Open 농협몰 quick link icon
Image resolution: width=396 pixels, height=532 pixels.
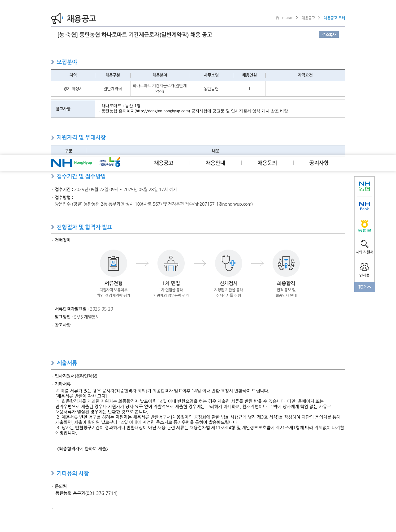coord(364,226)
